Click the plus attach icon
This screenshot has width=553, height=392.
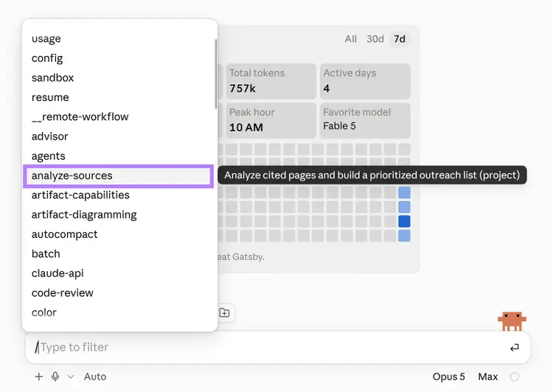coord(39,377)
